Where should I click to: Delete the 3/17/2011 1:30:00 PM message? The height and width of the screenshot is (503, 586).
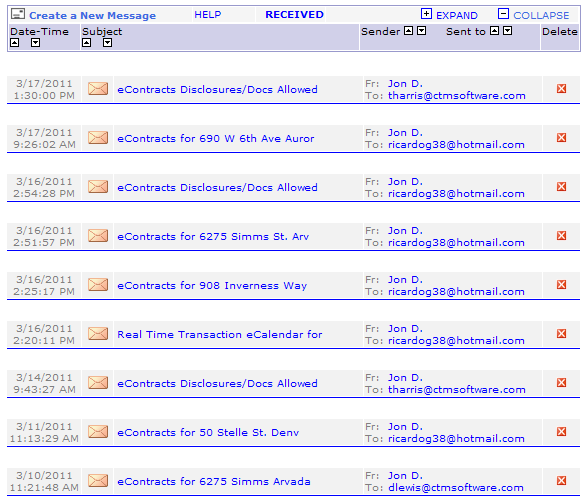pos(561,89)
